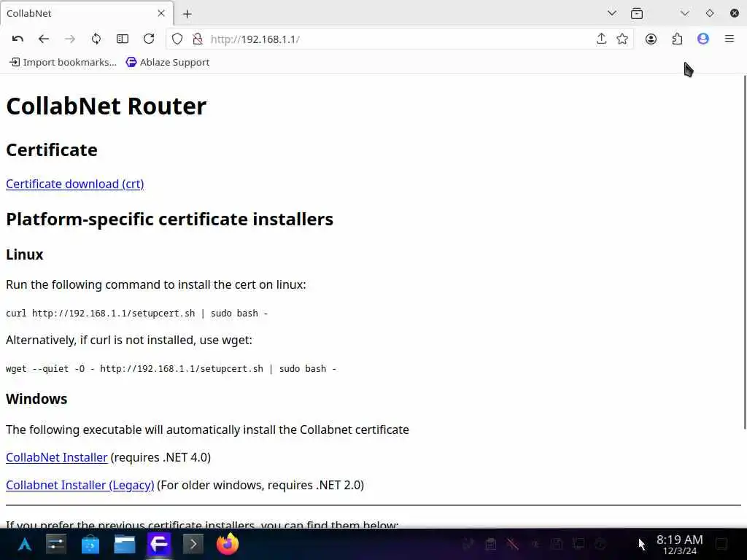Open the Collabnet Installer (Legacy) link
Image resolution: width=747 pixels, height=560 pixels.
(x=80, y=485)
